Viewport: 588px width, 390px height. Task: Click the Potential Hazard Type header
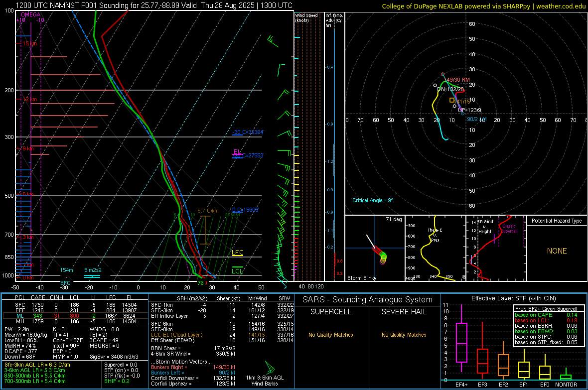coord(557,221)
